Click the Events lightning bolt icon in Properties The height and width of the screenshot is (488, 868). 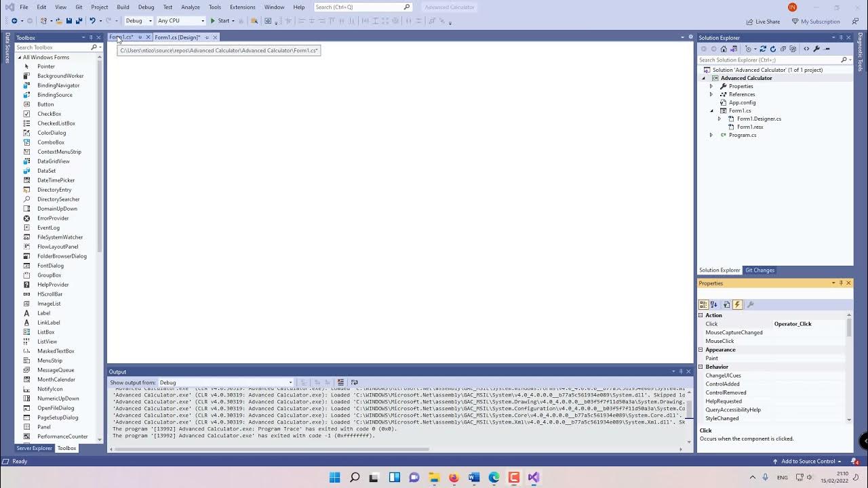pyautogui.click(x=737, y=304)
